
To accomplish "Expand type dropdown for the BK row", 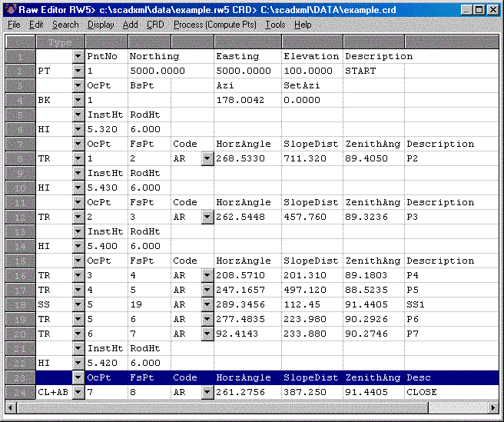I will pos(78,100).
